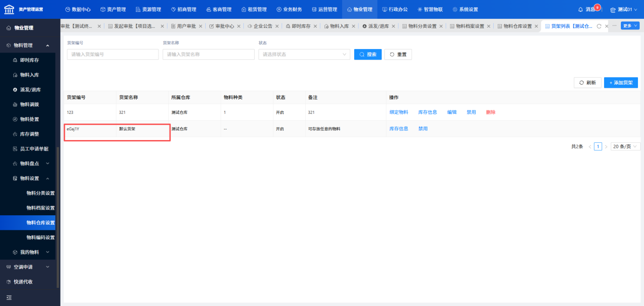Open the tab overflow ellipsis menu
Viewport: 644px width, 306px height.
coord(614,26)
